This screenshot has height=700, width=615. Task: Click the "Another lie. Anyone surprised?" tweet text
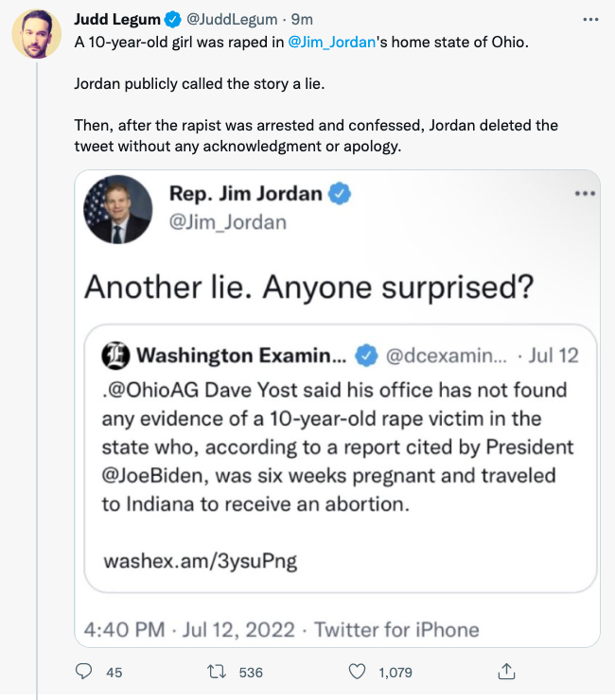coord(309,287)
